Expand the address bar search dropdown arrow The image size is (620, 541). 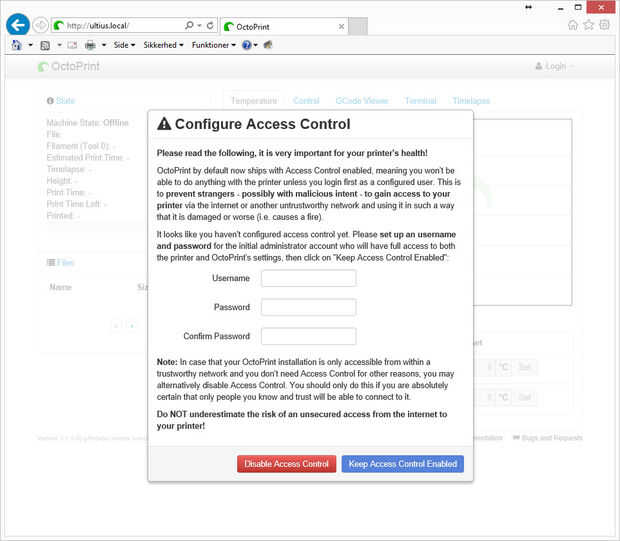point(199,25)
